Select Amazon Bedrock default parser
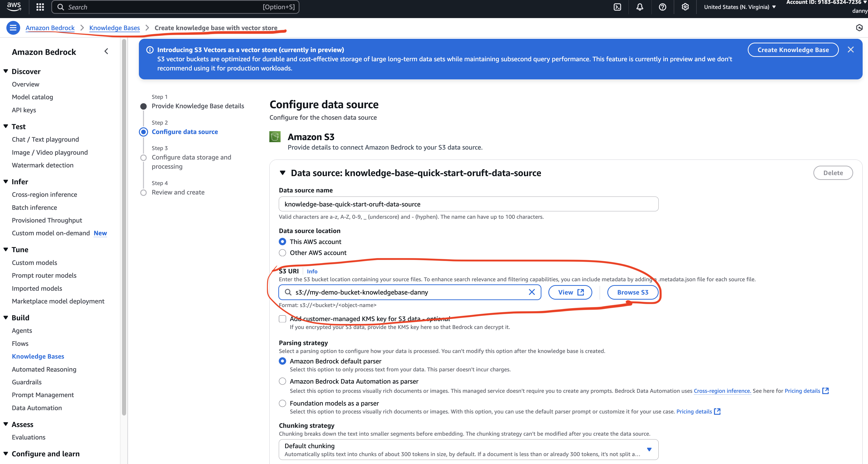 (x=282, y=361)
